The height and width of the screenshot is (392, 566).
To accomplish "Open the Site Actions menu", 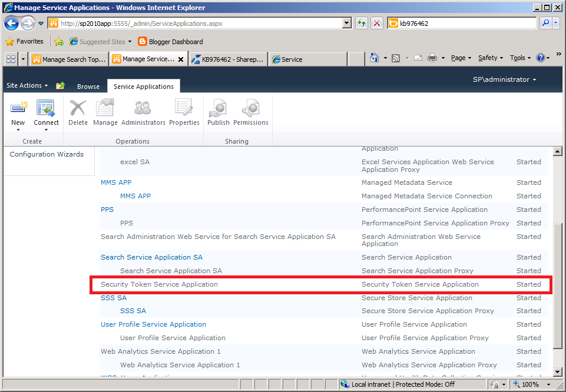I will (27, 85).
